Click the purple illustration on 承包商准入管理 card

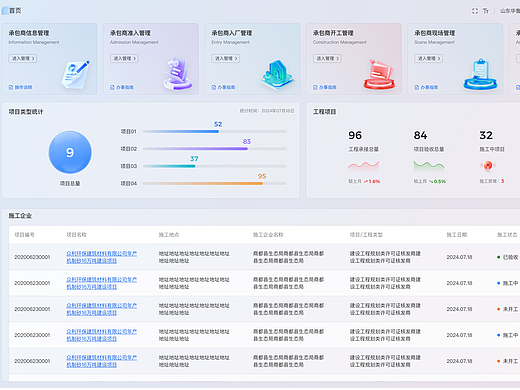(x=178, y=74)
